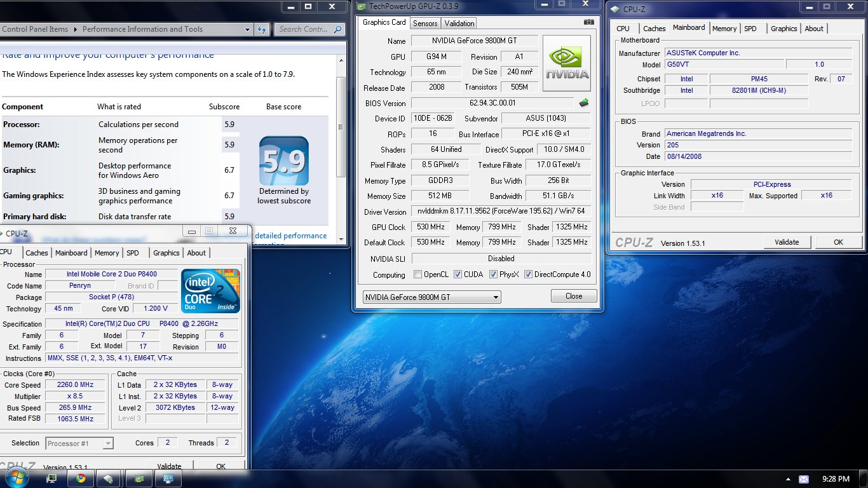The height and width of the screenshot is (488, 868).
Task: Click the American Megatrends Inc. brand field
Action: (x=758, y=134)
